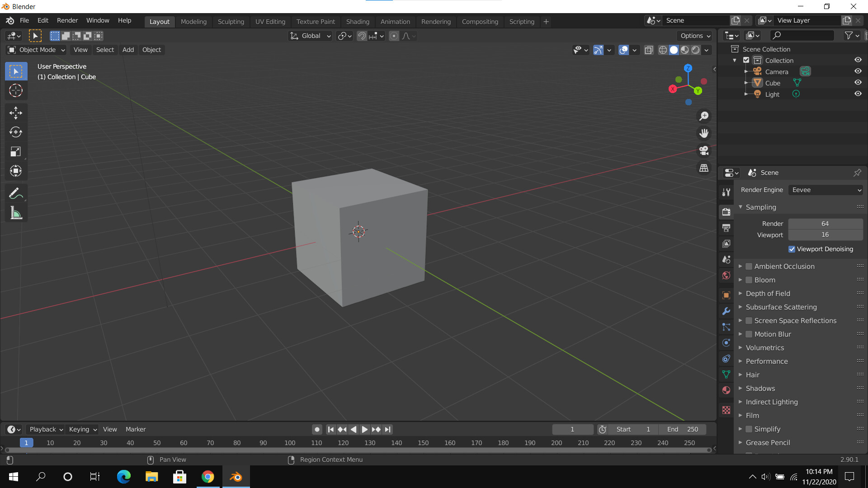This screenshot has width=868, height=488.
Task: Drag the Viewport samples slider value
Action: click(825, 234)
